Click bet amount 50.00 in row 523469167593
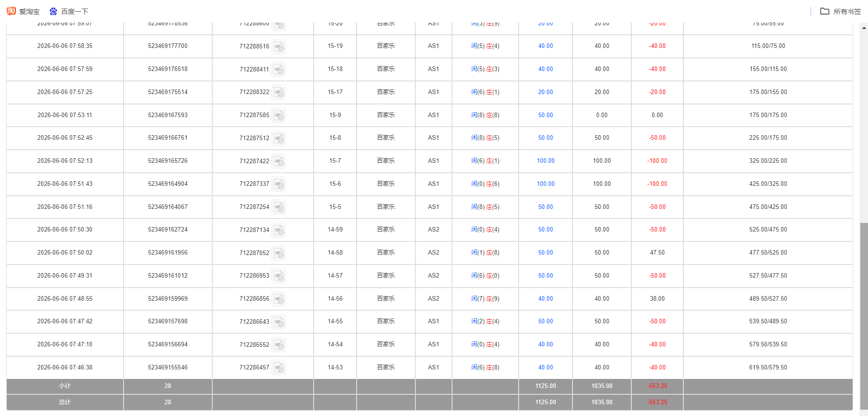This screenshot has height=416, width=868. pyautogui.click(x=545, y=115)
